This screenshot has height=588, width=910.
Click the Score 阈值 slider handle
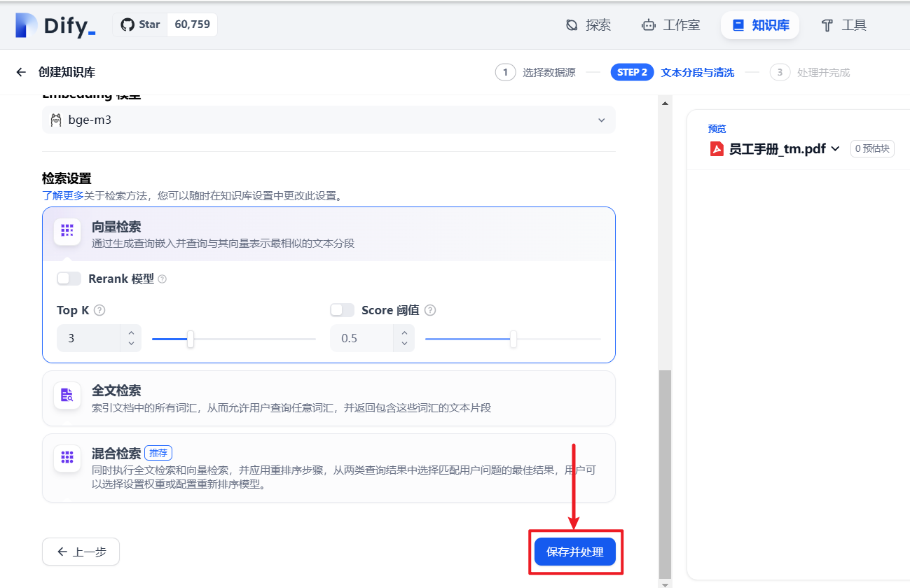point(513,339)
